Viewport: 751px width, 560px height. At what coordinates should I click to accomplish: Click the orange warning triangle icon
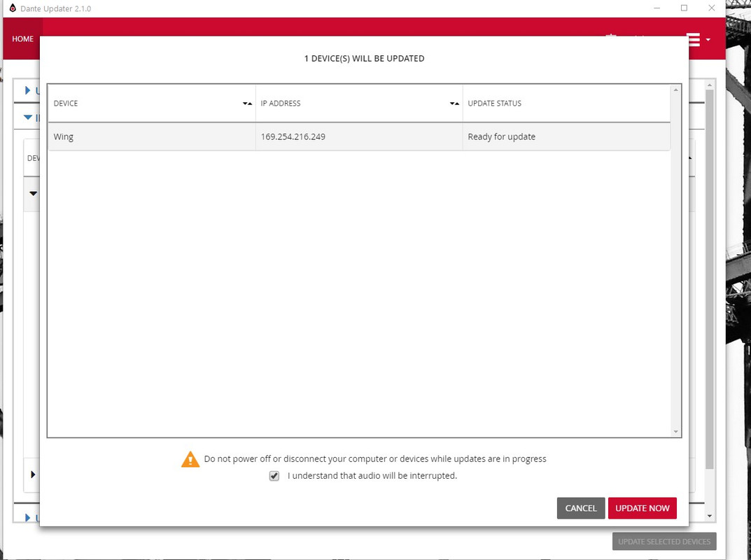click(190, 459)
